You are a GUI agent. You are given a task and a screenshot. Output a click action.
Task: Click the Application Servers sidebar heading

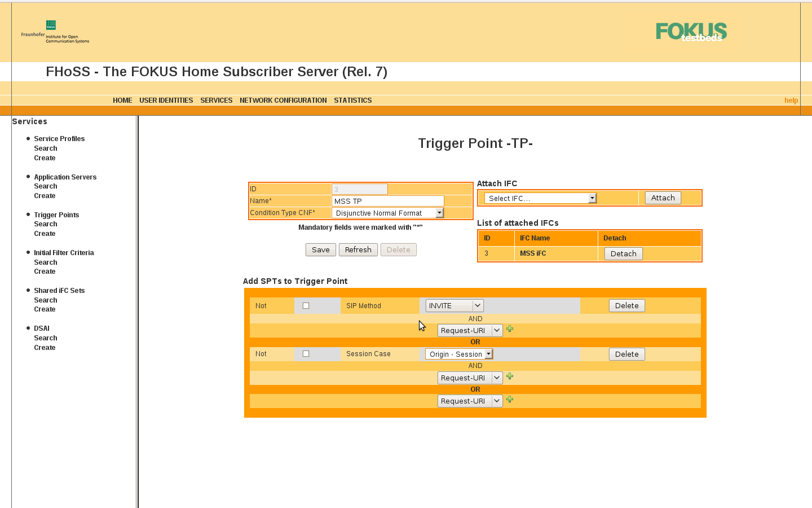(x=65, y=177)
